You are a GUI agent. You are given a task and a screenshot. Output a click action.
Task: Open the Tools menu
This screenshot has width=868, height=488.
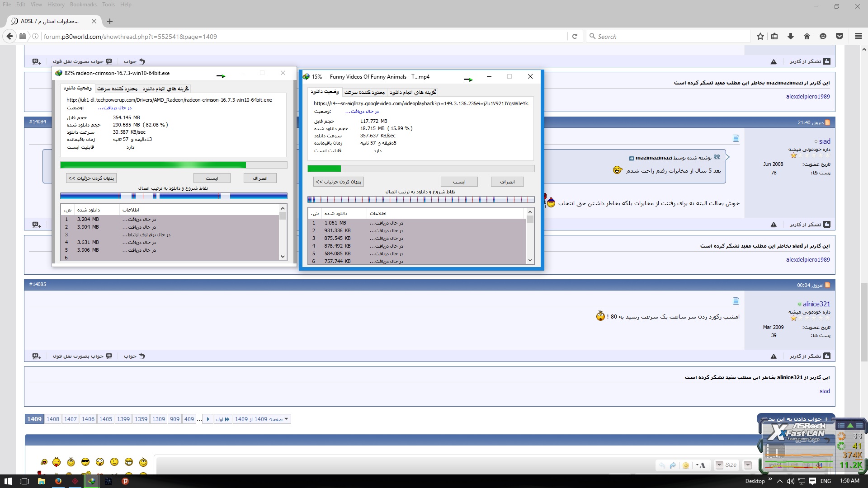(x=108, y=5)
